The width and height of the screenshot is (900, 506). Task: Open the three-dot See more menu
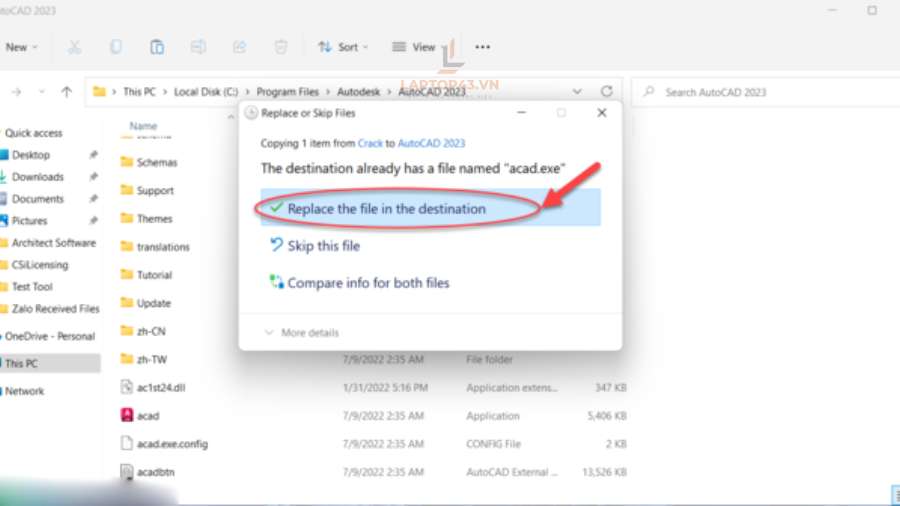pos(483,47)
